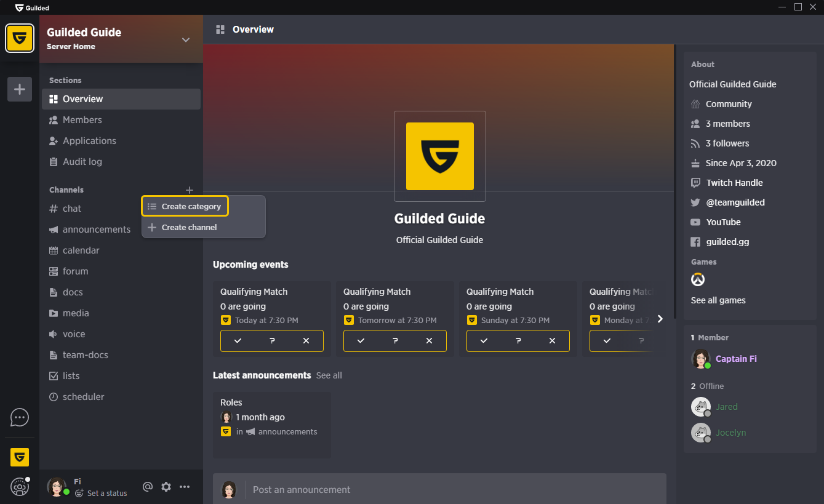Click the plus icon beside Channels

tap(190, 190)
